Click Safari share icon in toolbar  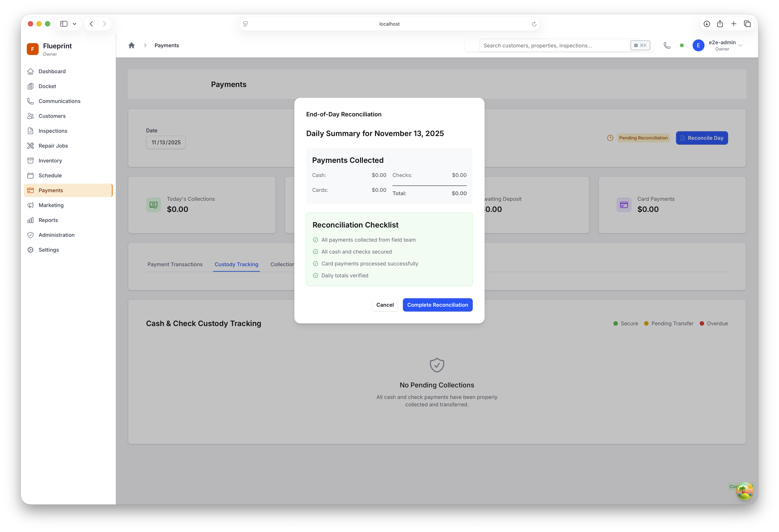720,24
